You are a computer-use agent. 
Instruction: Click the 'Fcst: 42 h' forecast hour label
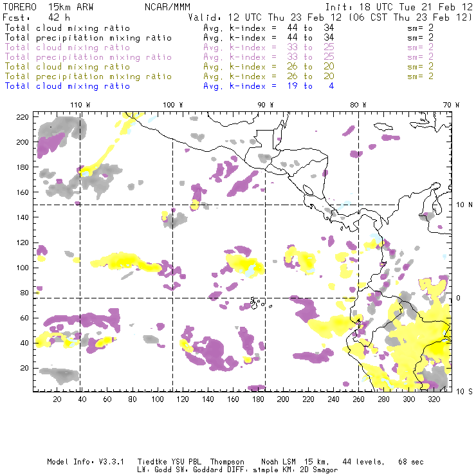coord(36,17)
